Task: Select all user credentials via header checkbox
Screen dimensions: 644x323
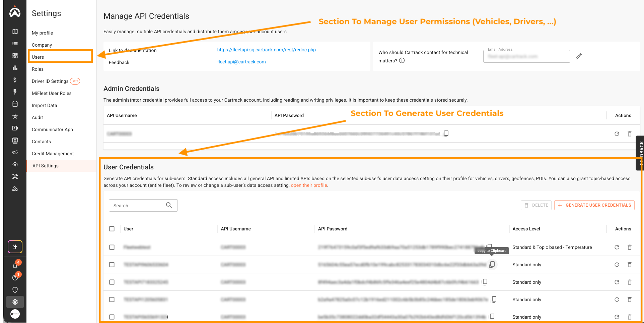Action: tap(112, 229)
